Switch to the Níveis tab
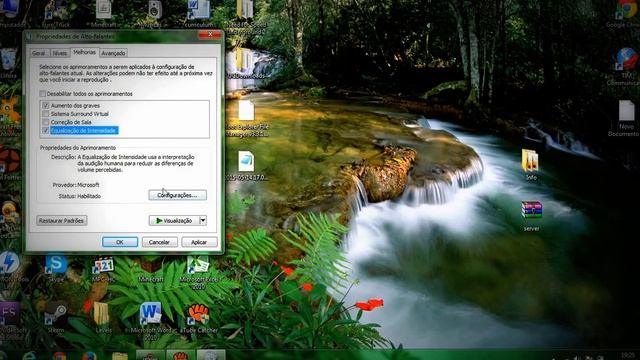Screen dimensions: 640x360 tap(60, 53)
